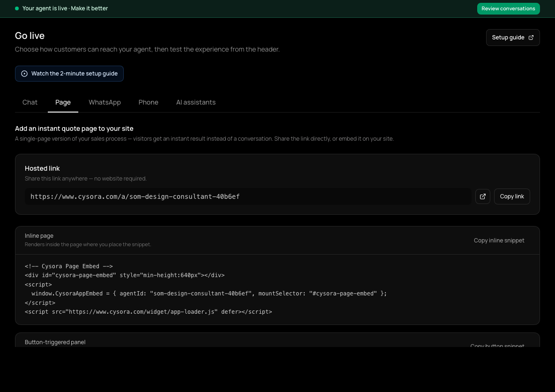Click the 'Hosted link' card title
Screen dimensions: 555x392
click(x=42, y=168)
